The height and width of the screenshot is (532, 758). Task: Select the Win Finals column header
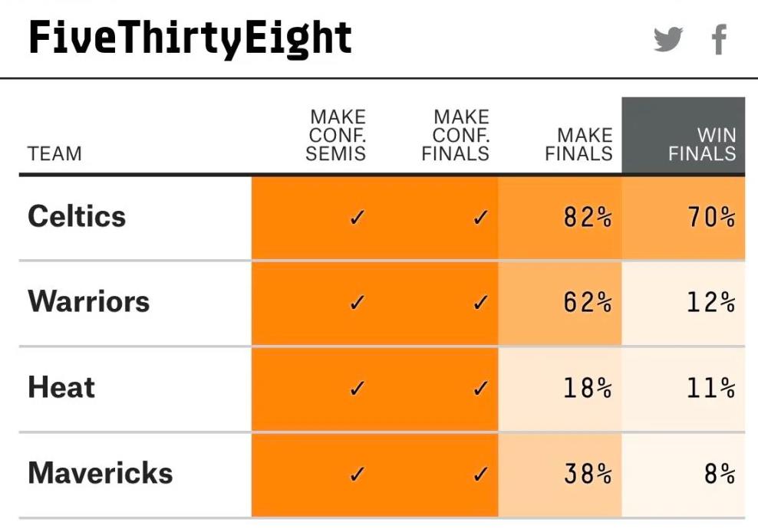[683, 135]
